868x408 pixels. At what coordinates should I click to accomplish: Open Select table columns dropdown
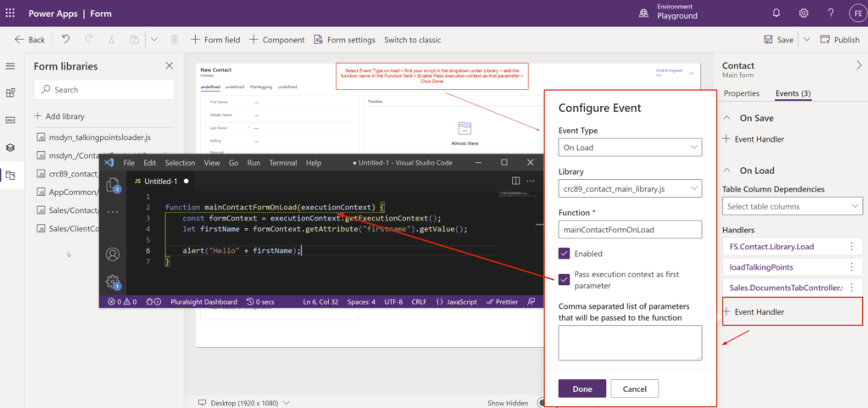pos(793,206)
